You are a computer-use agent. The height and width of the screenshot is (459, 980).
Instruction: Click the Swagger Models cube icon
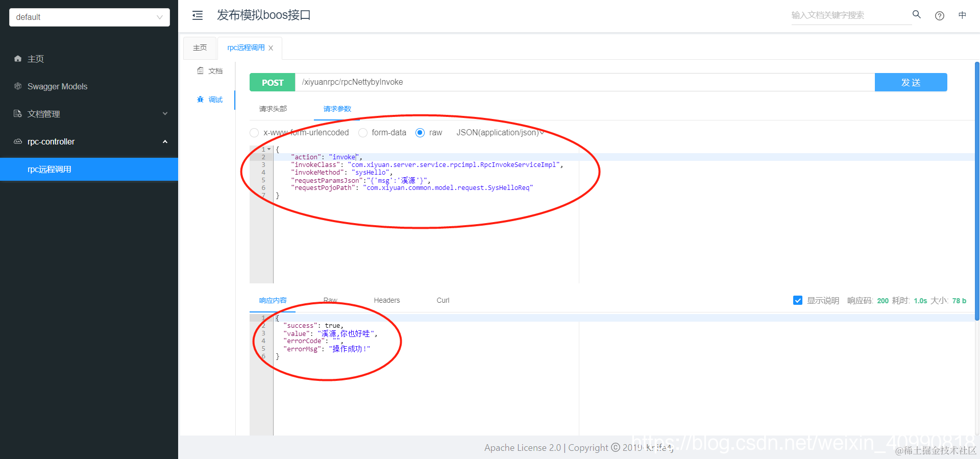click(x=18, y=86)
